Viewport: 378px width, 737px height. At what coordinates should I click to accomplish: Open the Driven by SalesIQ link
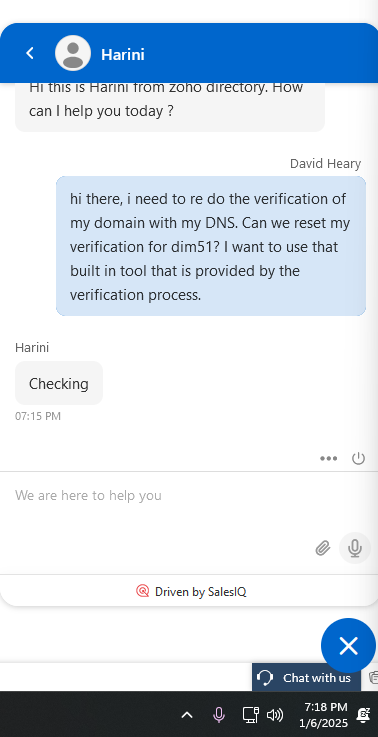coord(191,591)
